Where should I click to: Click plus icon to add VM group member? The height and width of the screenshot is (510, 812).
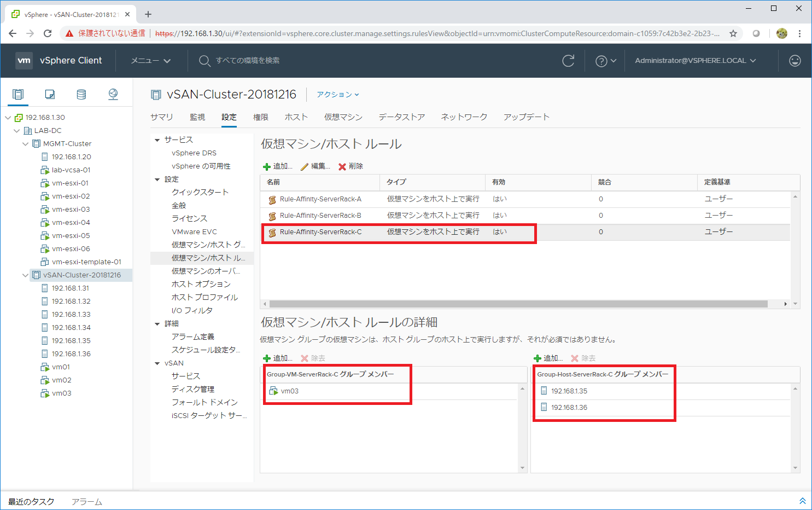pyautogui.click(x=267, y=358)
